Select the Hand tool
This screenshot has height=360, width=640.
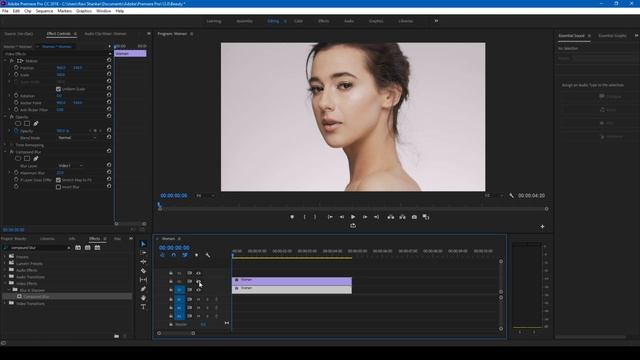(x=143, y=298)
